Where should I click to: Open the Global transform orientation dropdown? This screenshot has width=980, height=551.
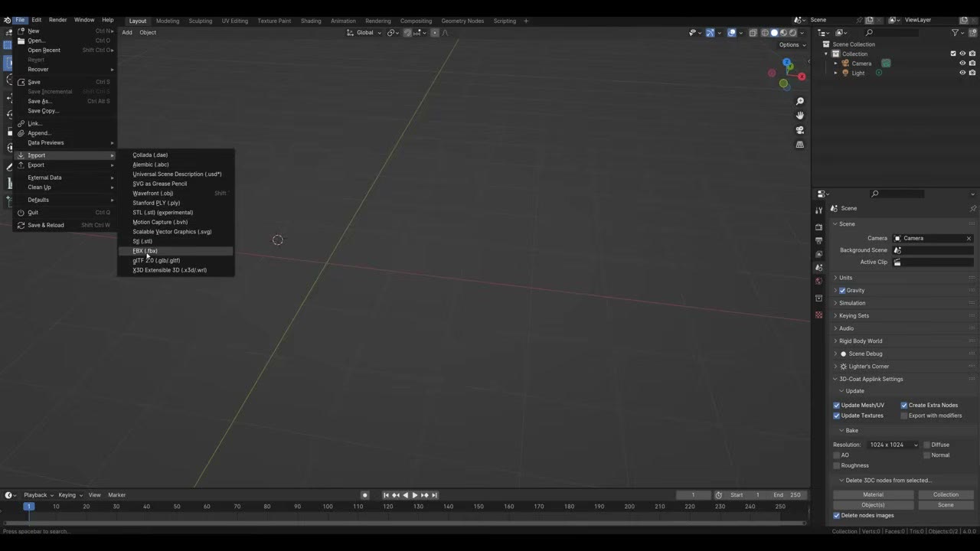(365, 33)
